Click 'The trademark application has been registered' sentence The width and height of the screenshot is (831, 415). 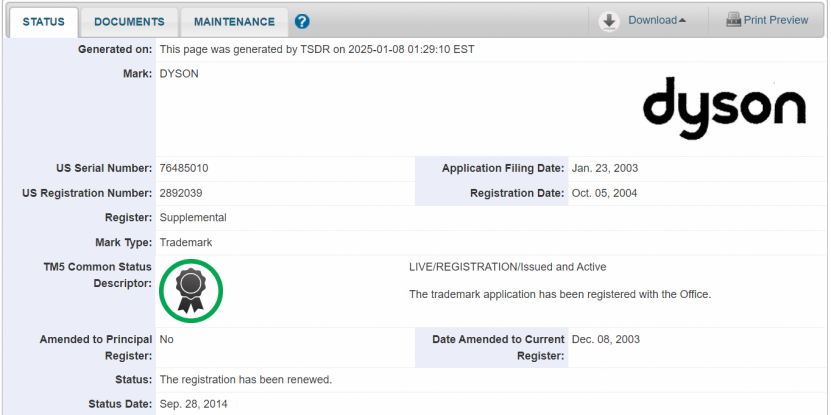point(560,294)
